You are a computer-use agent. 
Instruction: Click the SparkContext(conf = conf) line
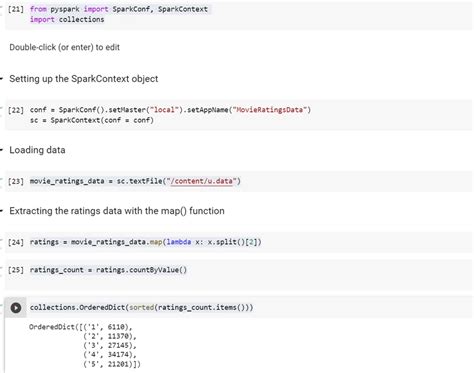point(92,120)
